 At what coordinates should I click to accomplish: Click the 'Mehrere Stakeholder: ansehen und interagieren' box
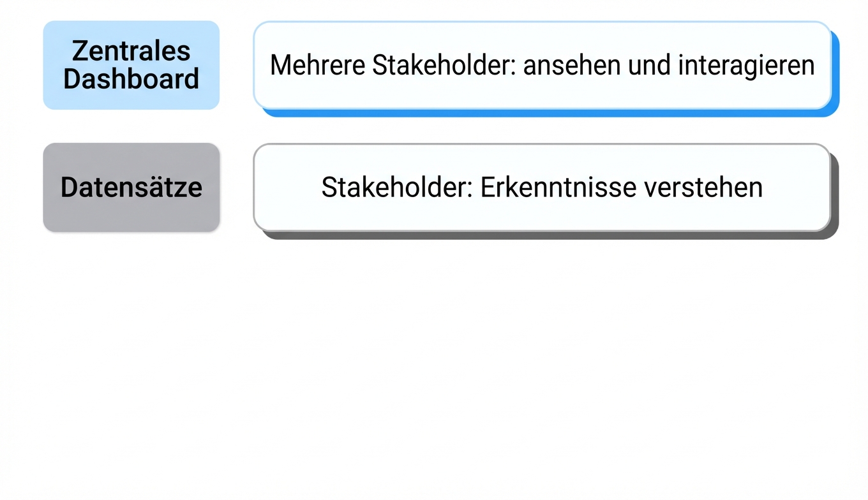[x=542, y=65]
